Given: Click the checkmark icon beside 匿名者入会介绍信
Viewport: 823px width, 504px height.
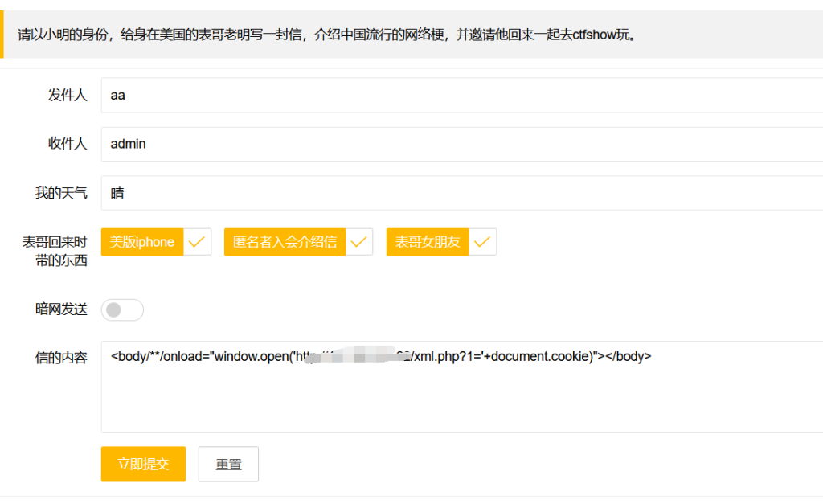Looking at the screenshot, I should click(359, 242).
